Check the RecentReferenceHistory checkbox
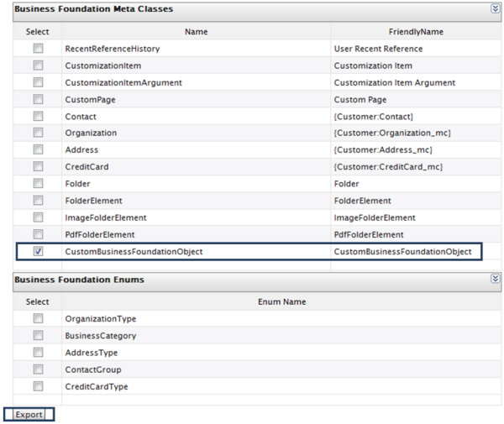Image resolution: width=504 pixels, height=424 pixels. [x=38, y=49]
